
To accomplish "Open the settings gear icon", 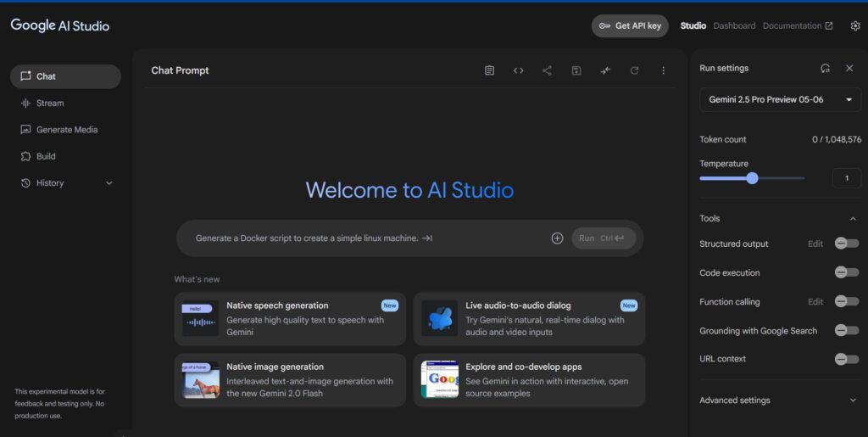I will 855,25.
